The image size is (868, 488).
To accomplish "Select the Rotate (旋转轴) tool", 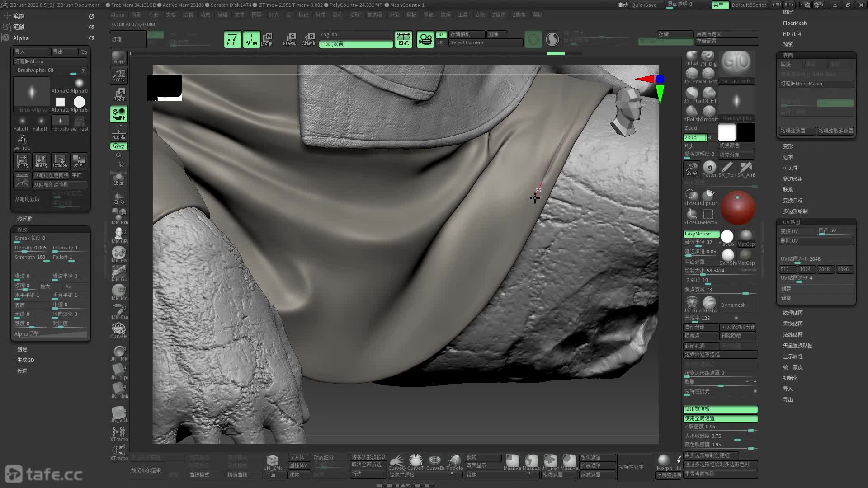I will click(x=309, y=39).
